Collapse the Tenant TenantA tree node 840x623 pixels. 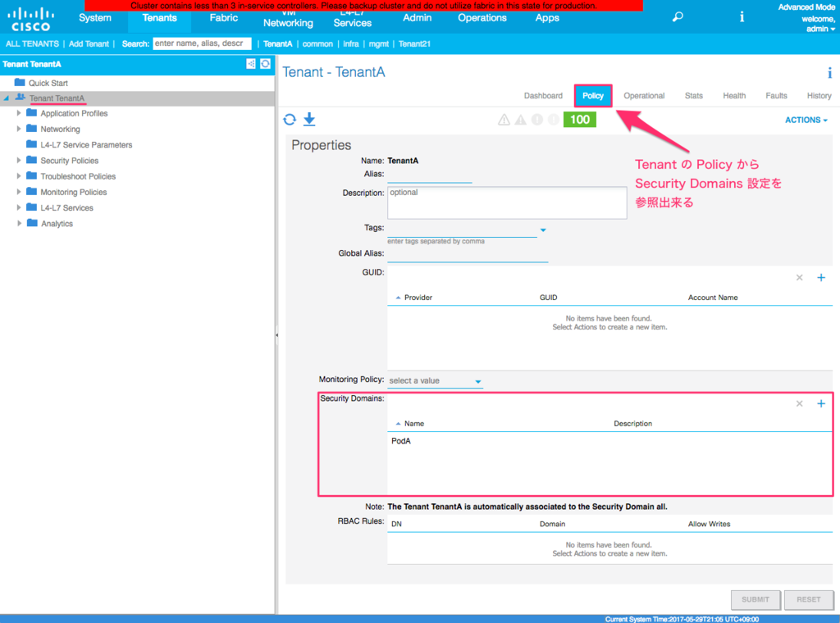pyautogui.click(x=7, y=98)
